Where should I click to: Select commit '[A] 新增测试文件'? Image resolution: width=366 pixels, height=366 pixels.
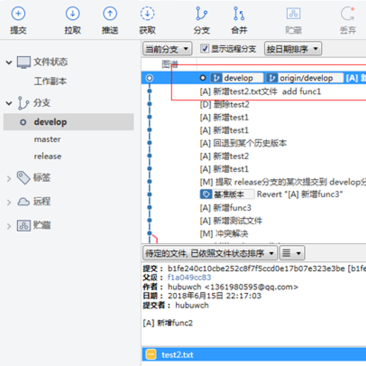[231, 221]
